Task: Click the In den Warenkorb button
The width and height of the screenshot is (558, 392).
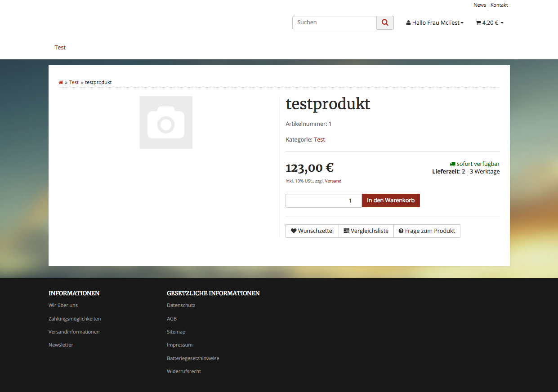Action: tap(391, 200)
